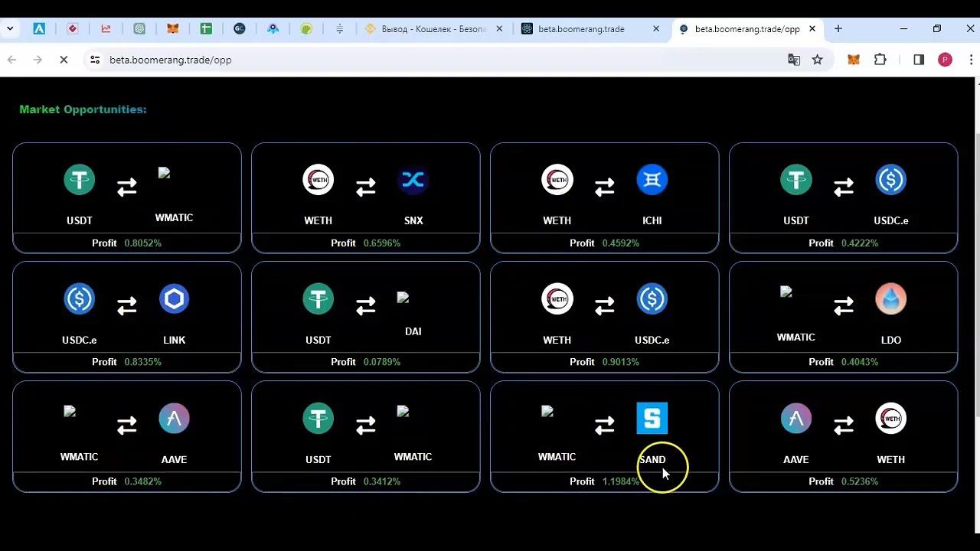Click the LINK token icon
980x551 pixels.
tap(174, 299)
